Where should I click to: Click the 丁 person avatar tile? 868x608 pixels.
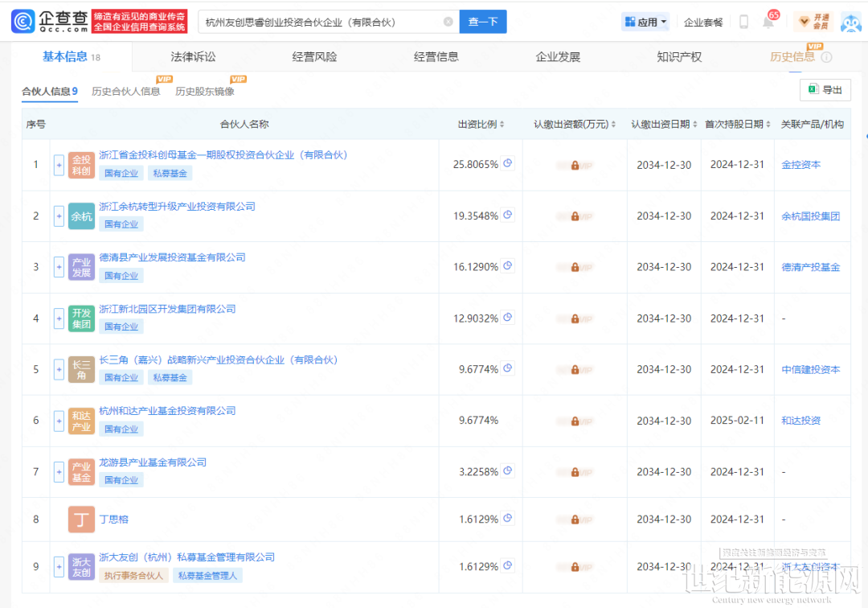(x=81, y=520)
